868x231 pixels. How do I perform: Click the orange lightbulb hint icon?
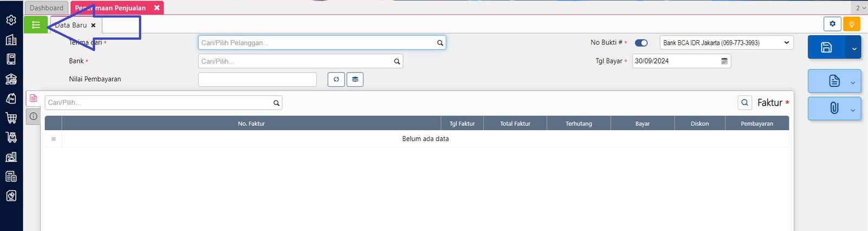click(852, 24)
